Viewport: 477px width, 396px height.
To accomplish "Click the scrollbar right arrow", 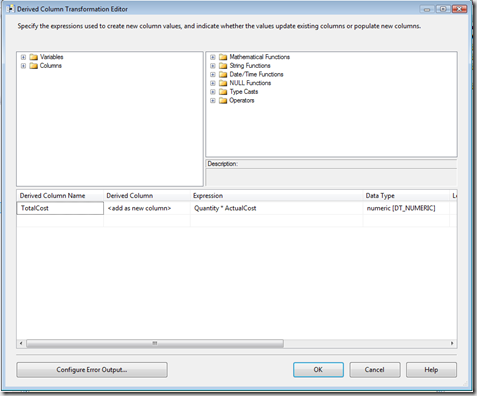I will (452, 343).
